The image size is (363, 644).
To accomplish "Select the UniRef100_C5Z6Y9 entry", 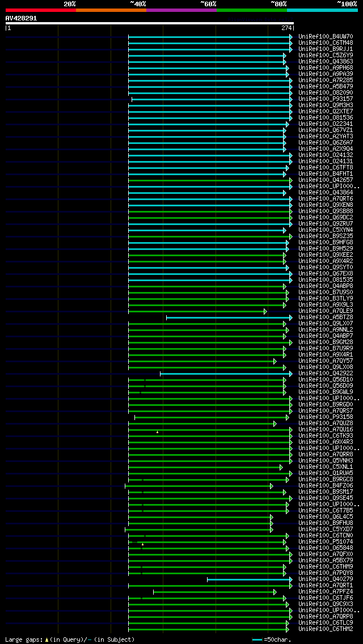I will [326, 56].
